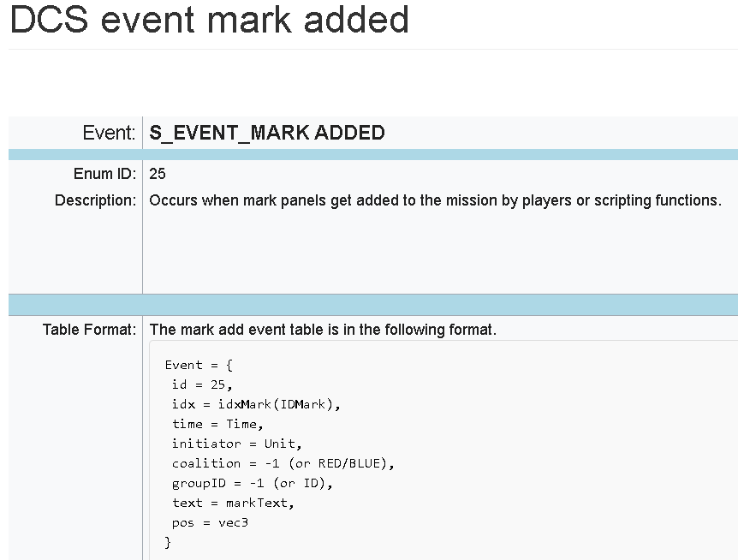
Task: Click the "groupID = -1 (or ID)," line
Action: [x=252, y=483]
